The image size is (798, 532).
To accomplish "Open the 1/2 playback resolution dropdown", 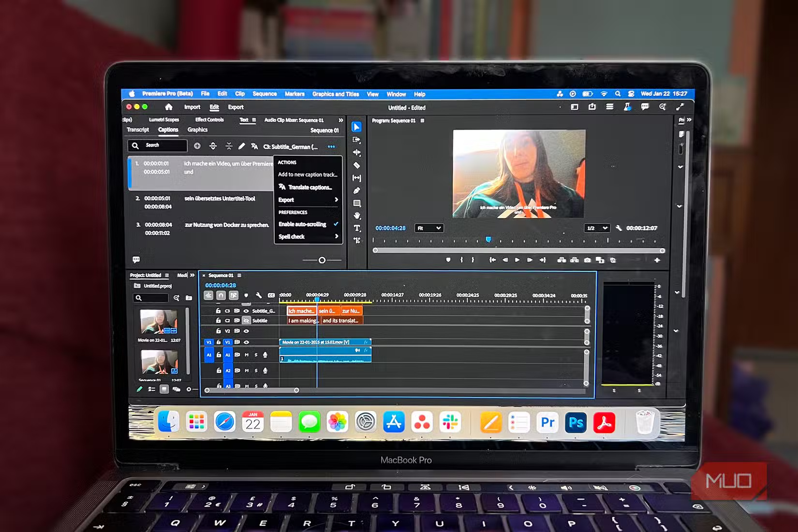I will [x=596, y=228].
